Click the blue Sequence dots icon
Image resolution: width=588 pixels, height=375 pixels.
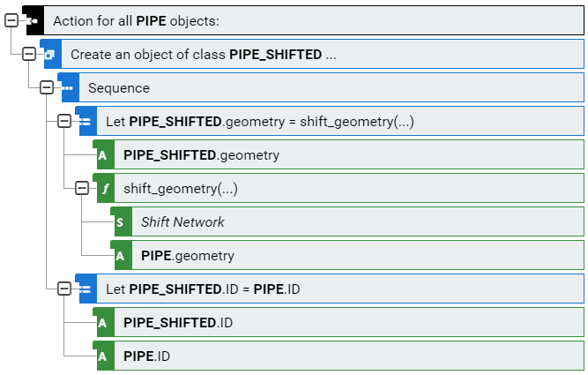coord(68,88)
